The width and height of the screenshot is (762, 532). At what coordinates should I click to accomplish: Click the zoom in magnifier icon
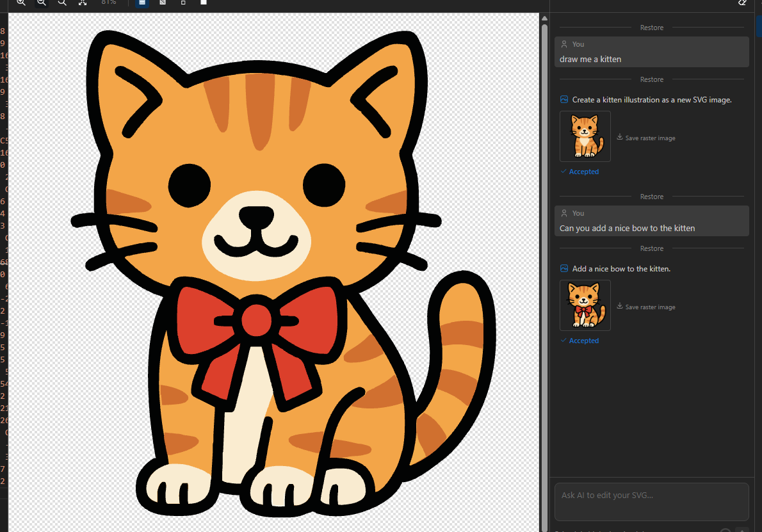21,2
